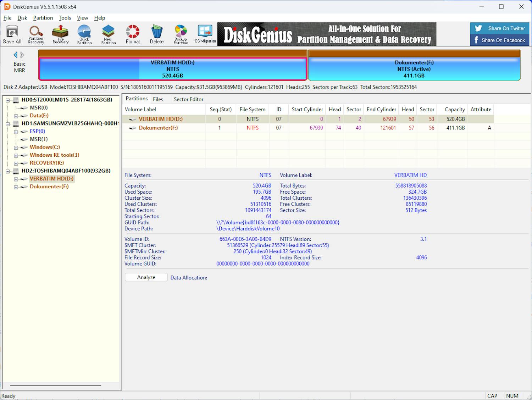Click the Save All toolbar icon
The height and width of the screenshot is (400, 532).
(x=12, y=34)
